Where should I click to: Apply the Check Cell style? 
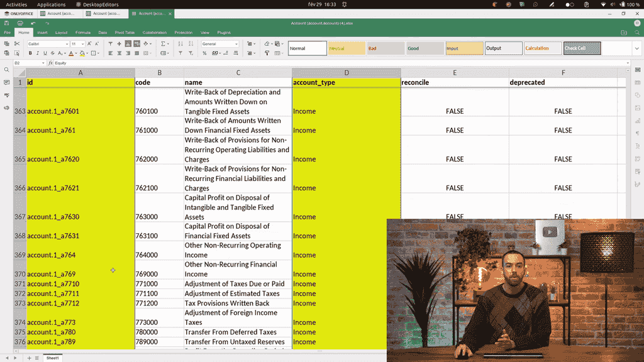(582, 48)
